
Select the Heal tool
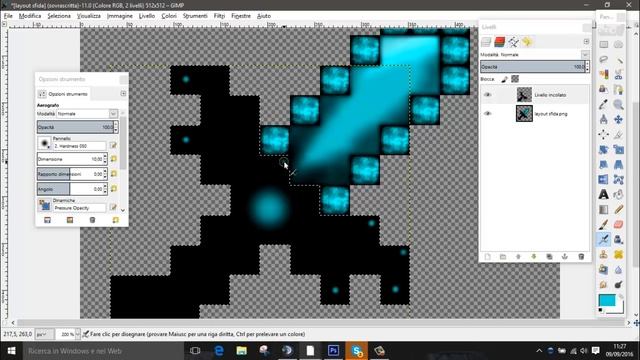pyautogui.click(x=619, y=254)
